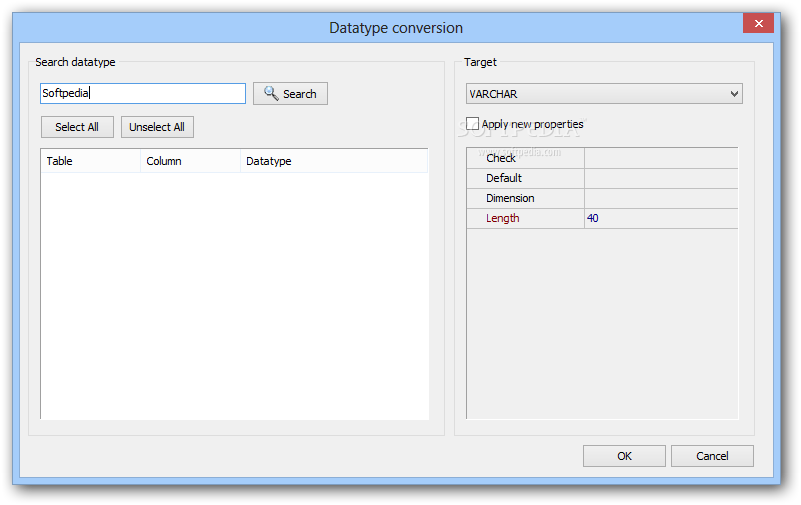Sort by the Datatype column header
The image size is (801, 505).
click(334, 161)
